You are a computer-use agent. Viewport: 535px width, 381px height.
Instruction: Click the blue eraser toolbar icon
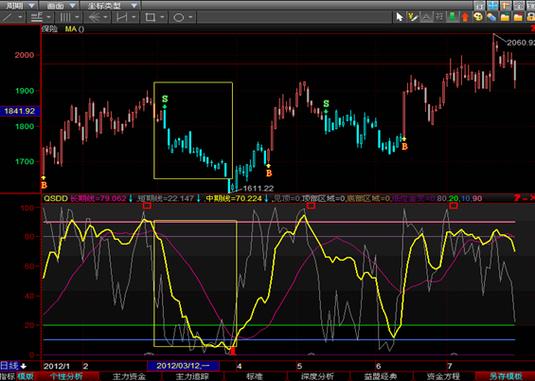(x=491, y=17)
